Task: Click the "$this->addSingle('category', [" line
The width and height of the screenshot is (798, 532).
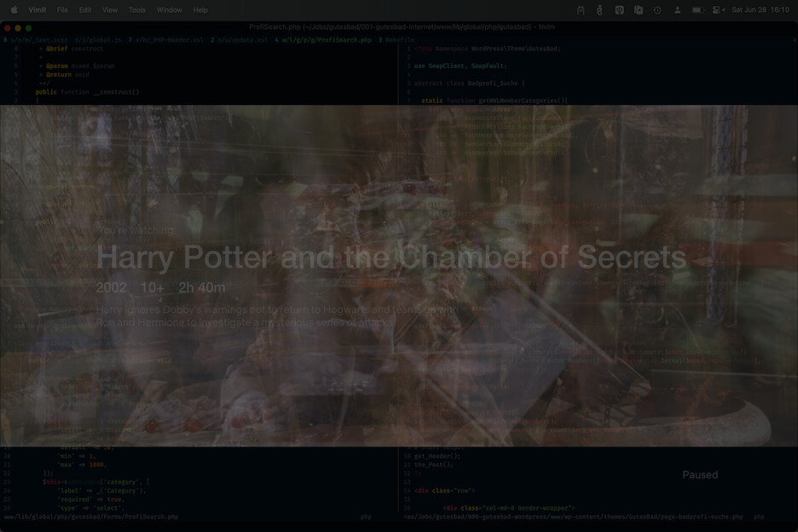Action: (x=96, y=482)
